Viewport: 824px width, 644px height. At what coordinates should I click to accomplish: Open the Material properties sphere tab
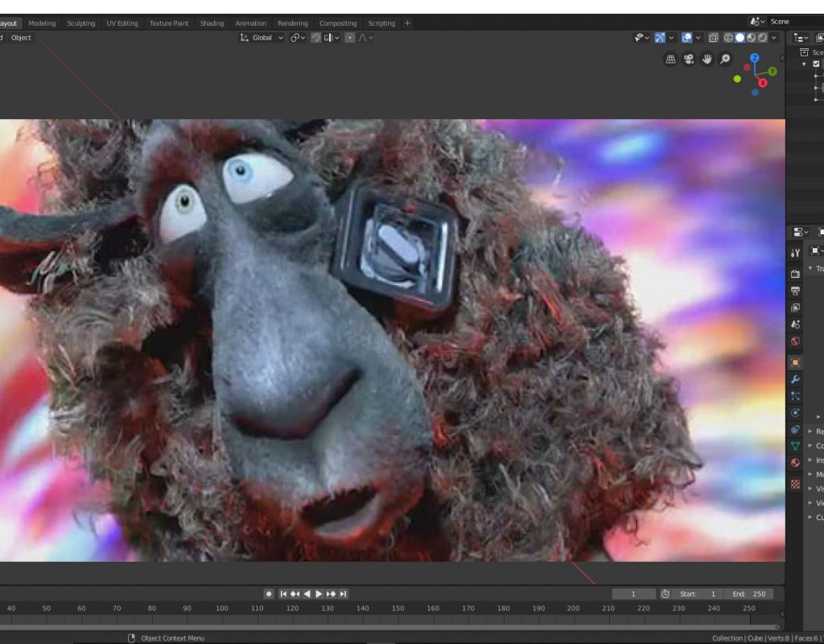[x=795, y=463]
